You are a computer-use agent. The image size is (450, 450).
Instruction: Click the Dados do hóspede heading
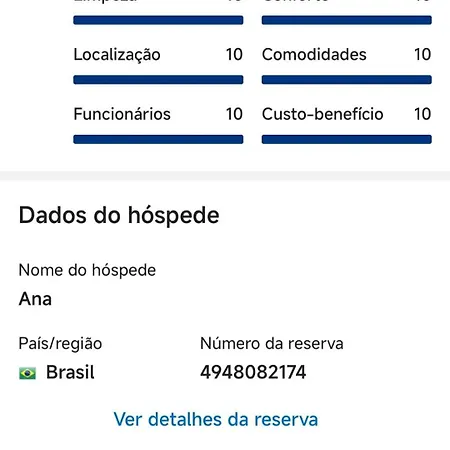click(x=119, y=216)
